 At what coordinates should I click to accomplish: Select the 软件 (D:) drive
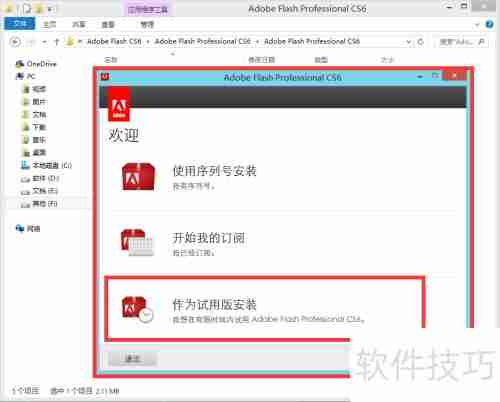(40, 178)
